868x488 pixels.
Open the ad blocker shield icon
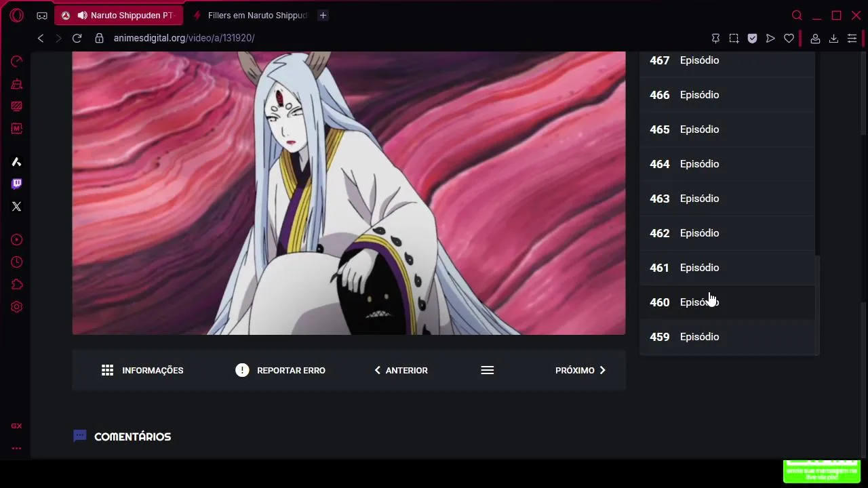752,39
